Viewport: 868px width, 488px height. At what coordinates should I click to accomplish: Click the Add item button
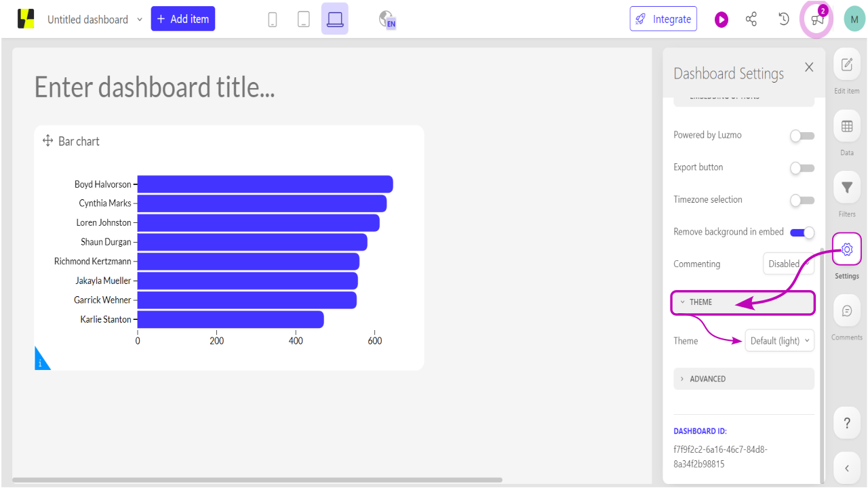(182, 19)
